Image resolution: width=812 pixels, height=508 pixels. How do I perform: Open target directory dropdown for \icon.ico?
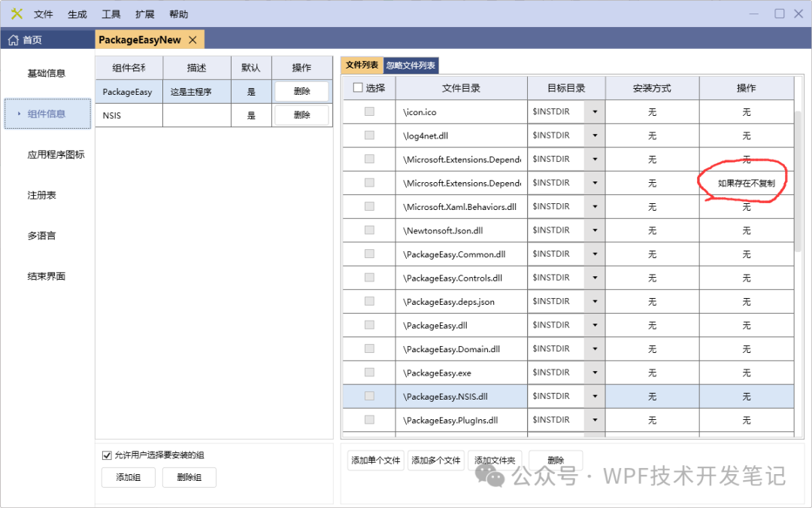(x=595, y=111)
